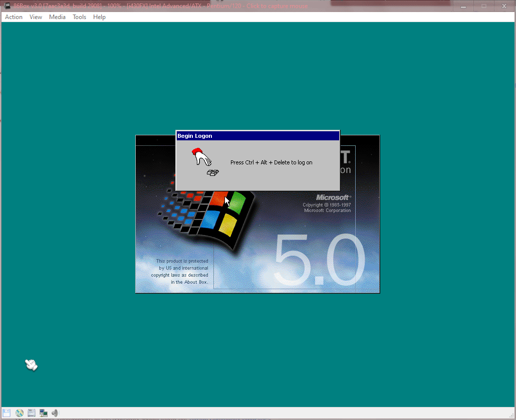Open the Tools menu
This screenshot has height=420, width=516.
79,17
